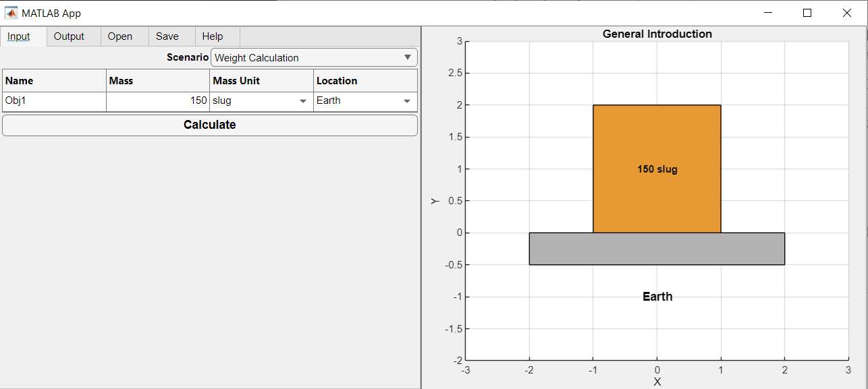Open the Earth location dropdown
This screenshot has height=389, width=868.
coord(365,101)
